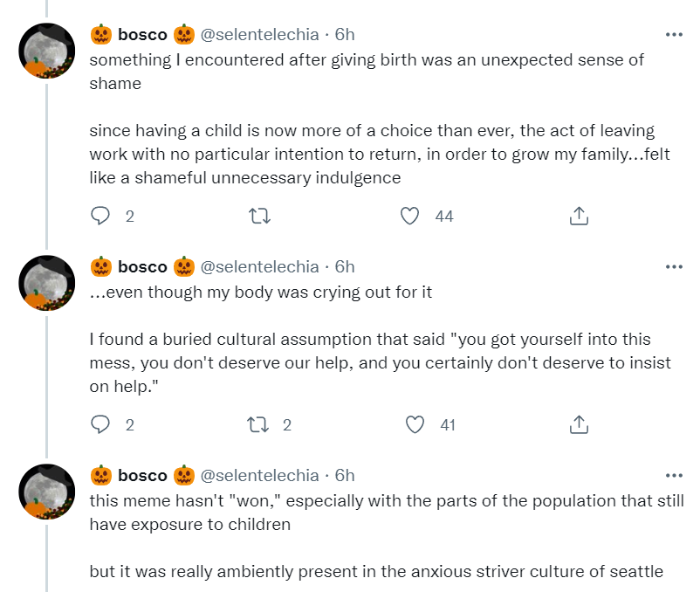Viewport: 700px width, 592px height.
Task: Share the first tweet in thread
Action: [578, 216]
